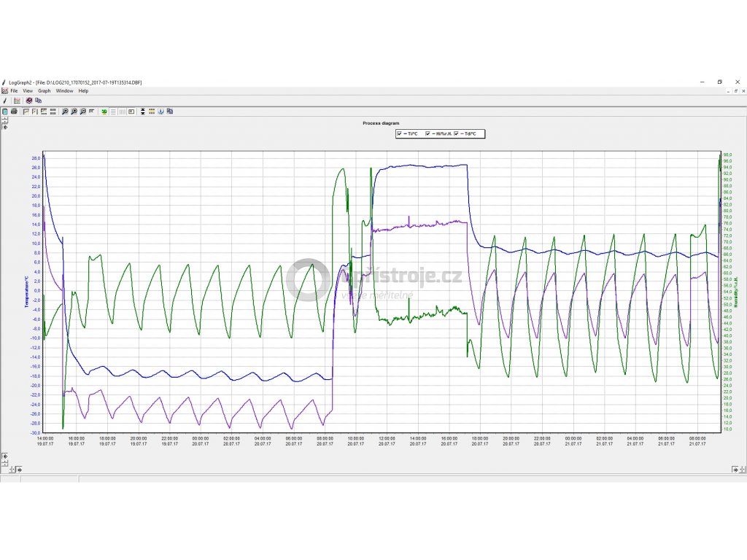
Task: Click the printer icon in the graph toolbar
Action: 14,112
